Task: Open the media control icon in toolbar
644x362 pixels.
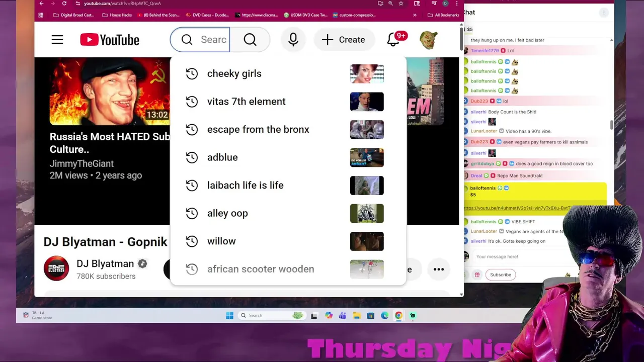Action: point(434,4)
